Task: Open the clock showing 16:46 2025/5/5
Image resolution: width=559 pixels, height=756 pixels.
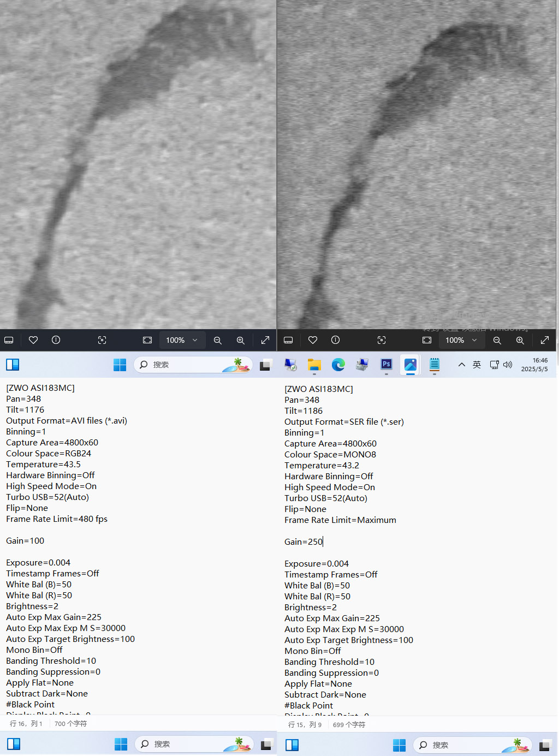Action: click(534, 365)
